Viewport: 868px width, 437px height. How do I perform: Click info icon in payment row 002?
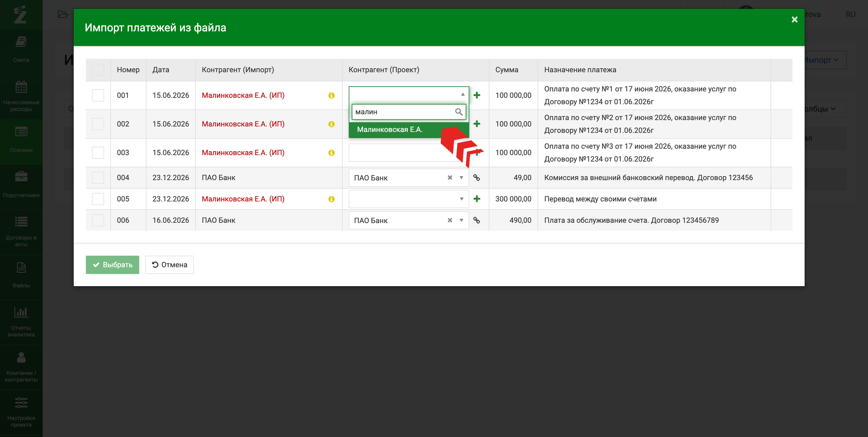click(331, 124)
